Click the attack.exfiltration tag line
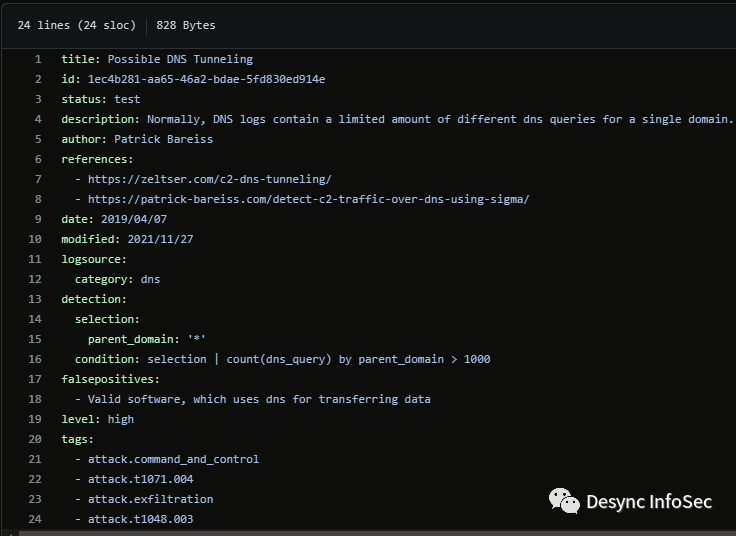Viewport: 736px width, 536px height. click(150, 499)
